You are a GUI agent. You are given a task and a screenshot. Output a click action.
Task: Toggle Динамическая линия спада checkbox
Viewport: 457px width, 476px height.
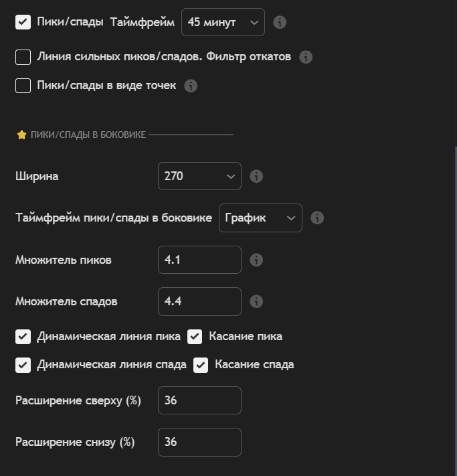(23, 365)
